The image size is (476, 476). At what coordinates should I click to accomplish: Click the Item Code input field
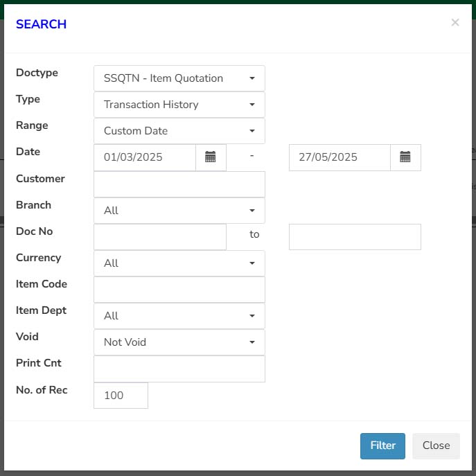[x=179, y=290]
